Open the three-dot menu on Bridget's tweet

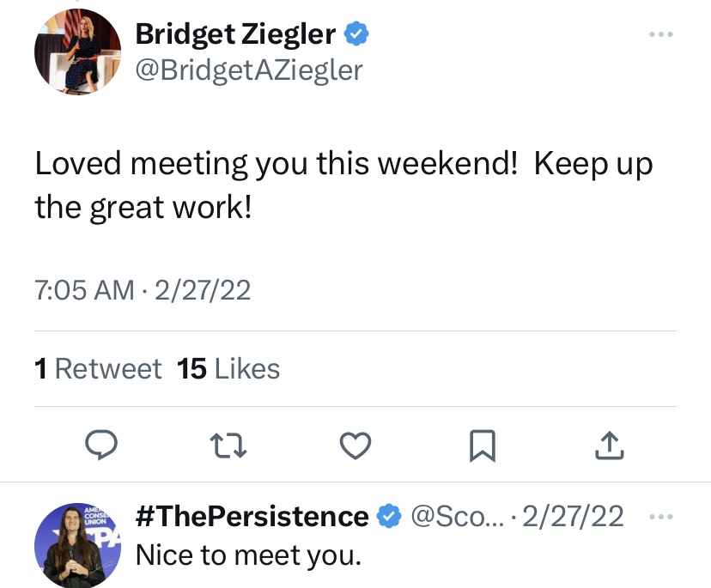click(661, 35)
